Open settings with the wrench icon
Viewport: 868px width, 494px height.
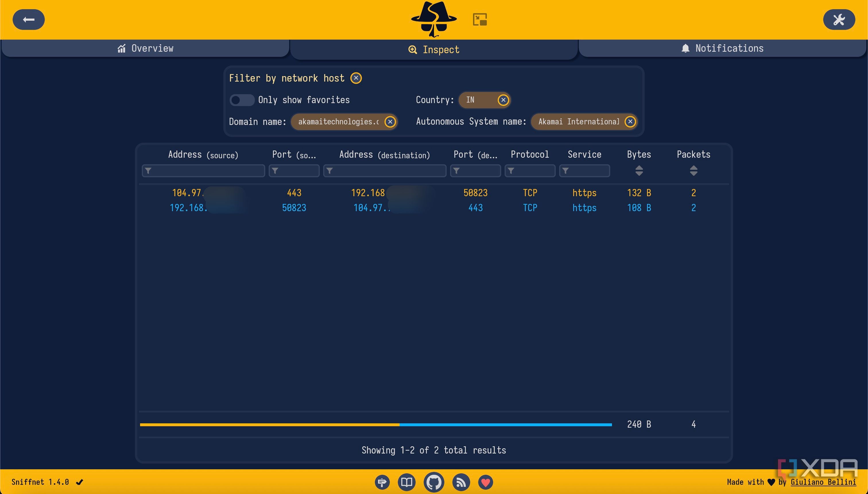click(839, 20)
